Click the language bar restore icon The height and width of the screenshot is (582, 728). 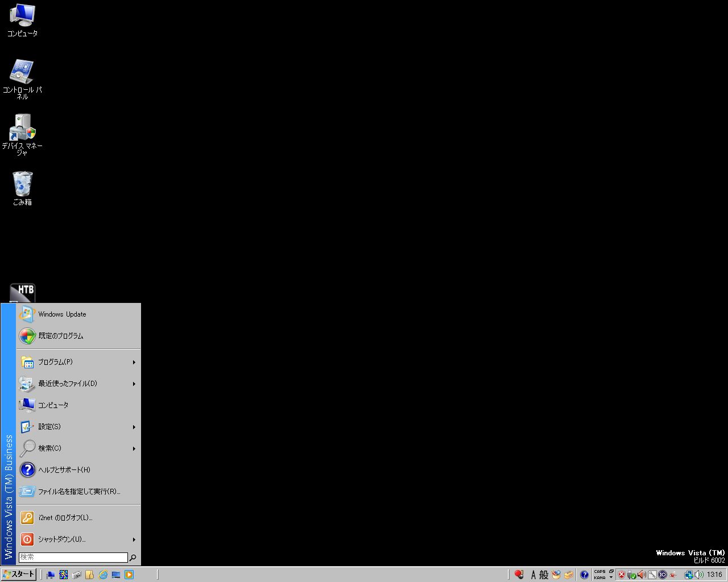[x=611, y=571]
